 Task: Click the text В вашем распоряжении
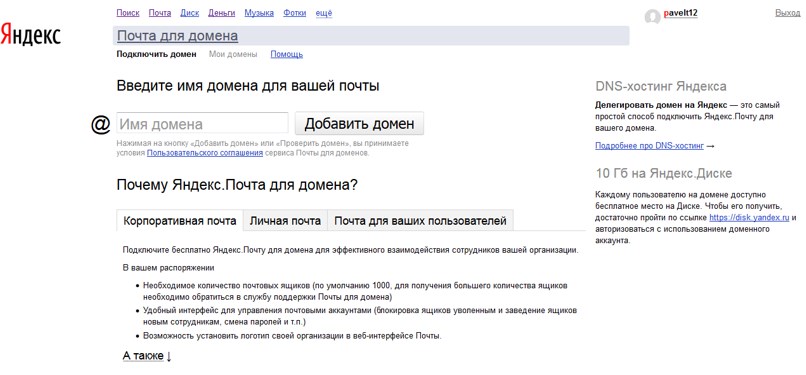pos(168,268)
